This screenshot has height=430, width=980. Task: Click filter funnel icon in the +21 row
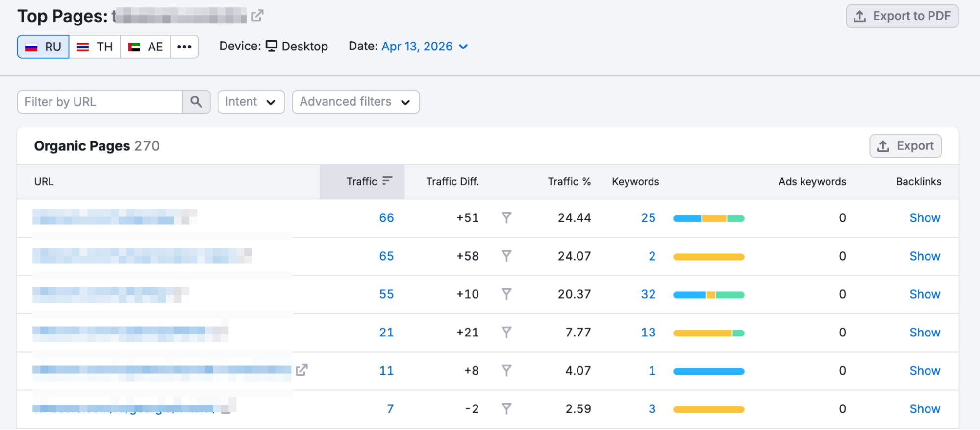tap(506, 332)
